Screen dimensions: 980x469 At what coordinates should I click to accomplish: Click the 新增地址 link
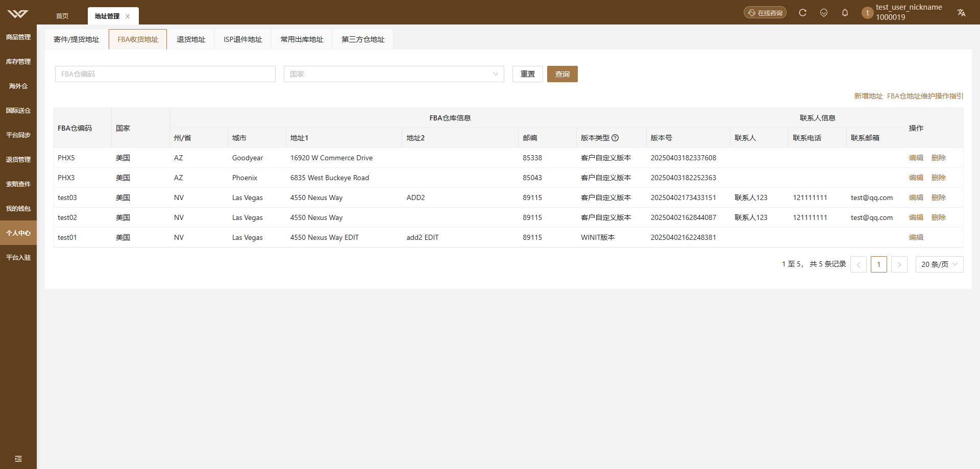point(868,96)
